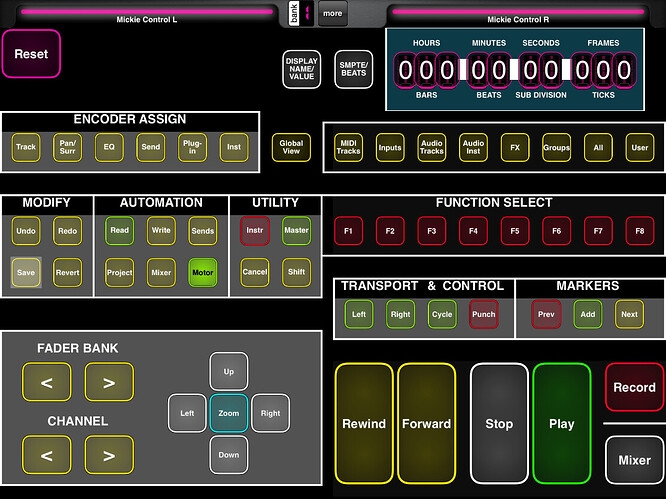Toggle the green Motor button

(x=203, y=272)
